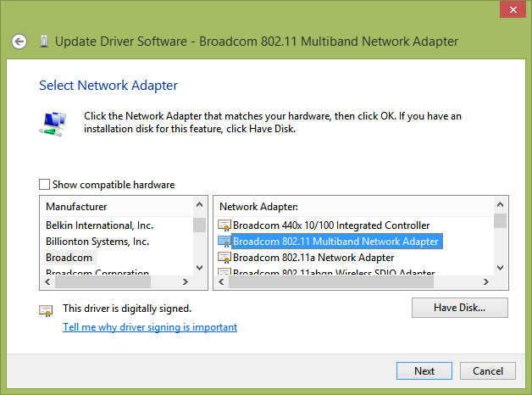The image size is (532, 395).
Task: Close the Update Driver Software window
Action: click(x=513, y=9)
